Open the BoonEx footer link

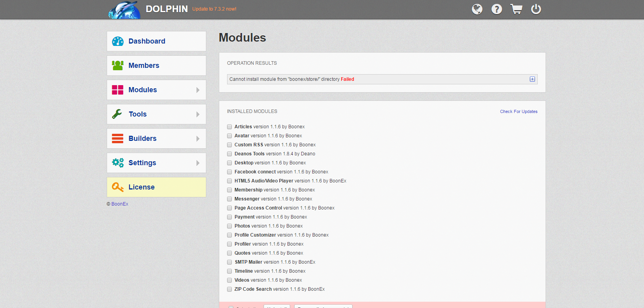(120, 204)
